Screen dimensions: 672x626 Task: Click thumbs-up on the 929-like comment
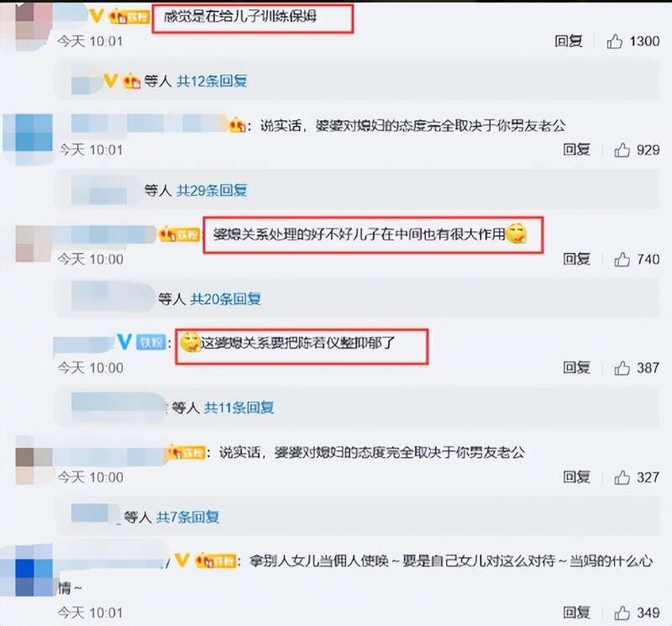pyautogui.click(x=622, y=150)
